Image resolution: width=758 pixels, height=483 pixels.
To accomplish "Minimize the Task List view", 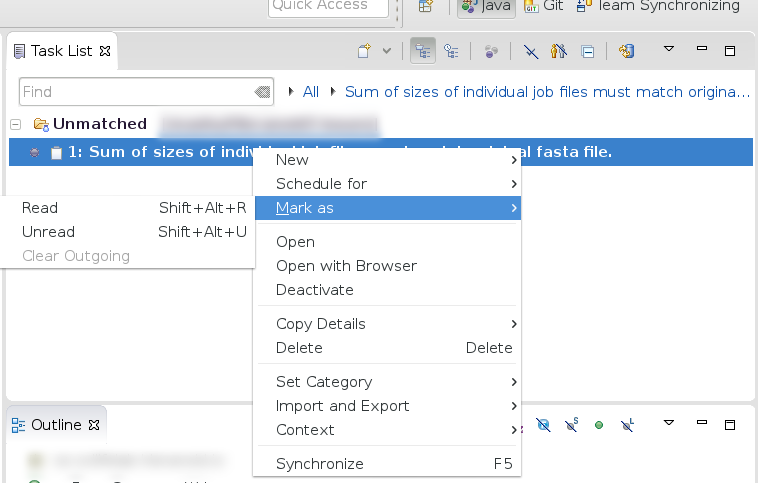I will (x=702, y=48).
